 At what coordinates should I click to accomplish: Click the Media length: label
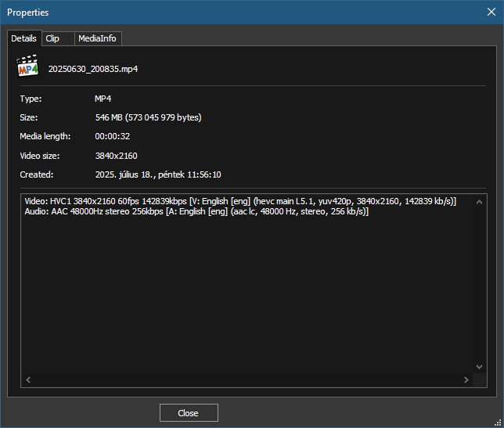(x=45, y=136)
